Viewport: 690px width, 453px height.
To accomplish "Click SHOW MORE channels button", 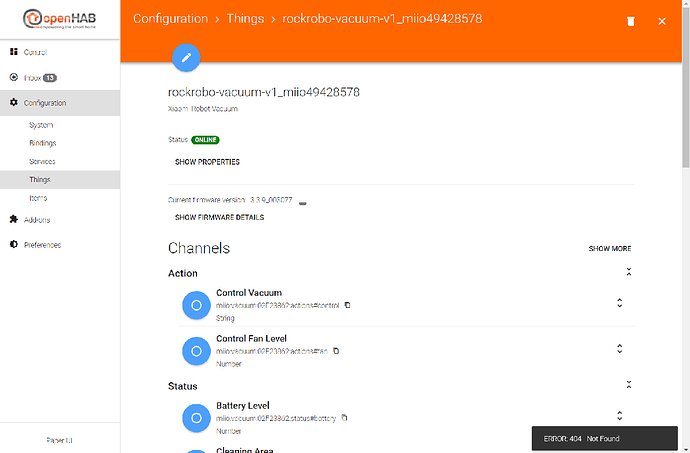I will click(x=610, y=249).
